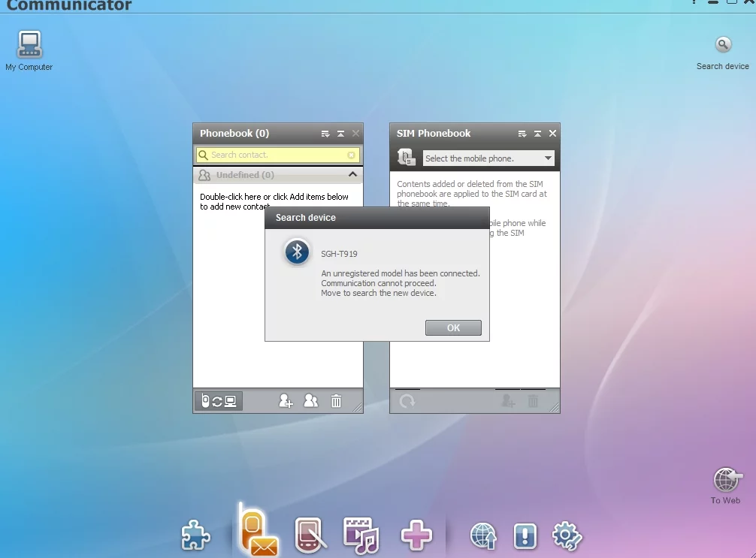Open the puzzle-piece toolbox icon in dock
This screenshot has height=558, width=756.
click(x=196, y=535)
